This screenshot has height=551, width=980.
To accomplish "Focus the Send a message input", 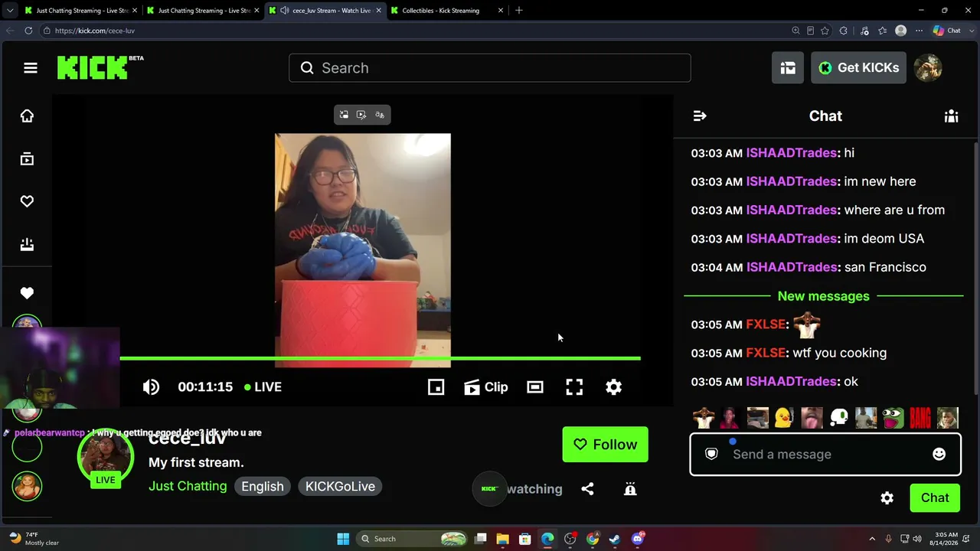I will pyautogui.click(x=825, y=455).
